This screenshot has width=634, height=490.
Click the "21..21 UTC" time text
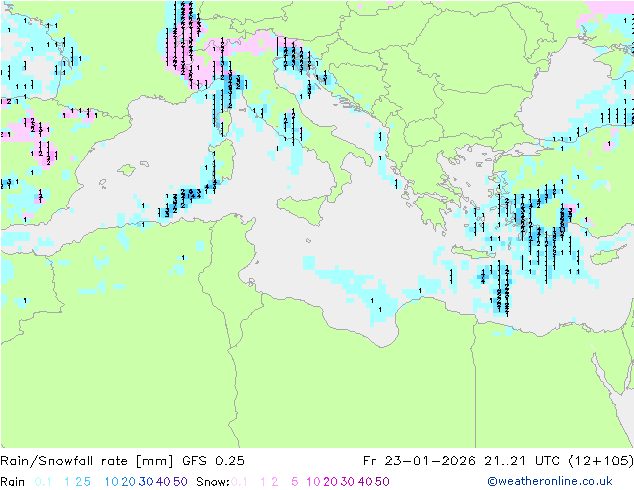click(522, 461)
